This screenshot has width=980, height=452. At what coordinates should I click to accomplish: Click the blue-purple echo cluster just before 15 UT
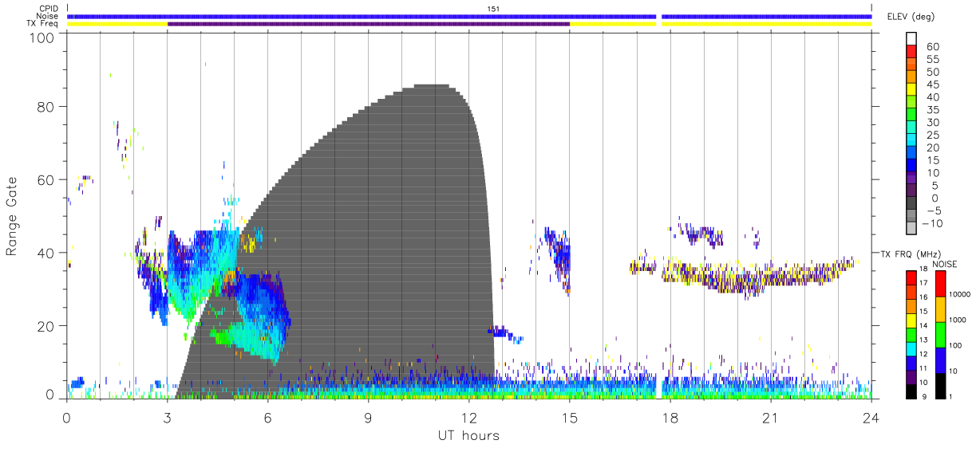point(559,257)
